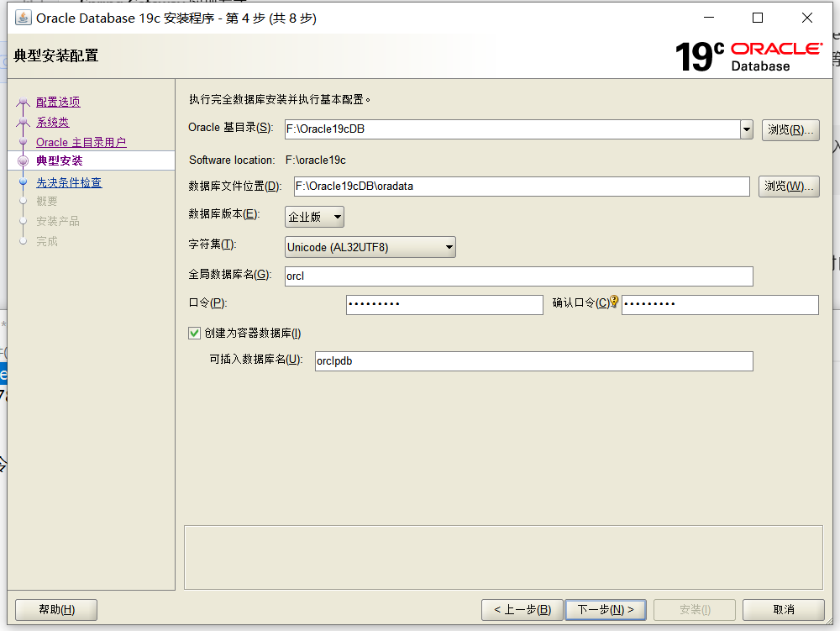This screenshot has height=631, width=840.
Task: Click the 全局数据库名 orcl field
Action: point(519,276)
